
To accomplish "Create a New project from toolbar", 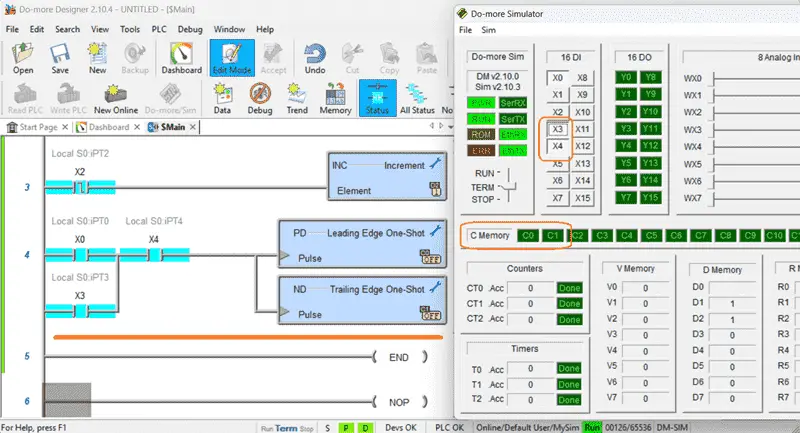I will [97, 58].
